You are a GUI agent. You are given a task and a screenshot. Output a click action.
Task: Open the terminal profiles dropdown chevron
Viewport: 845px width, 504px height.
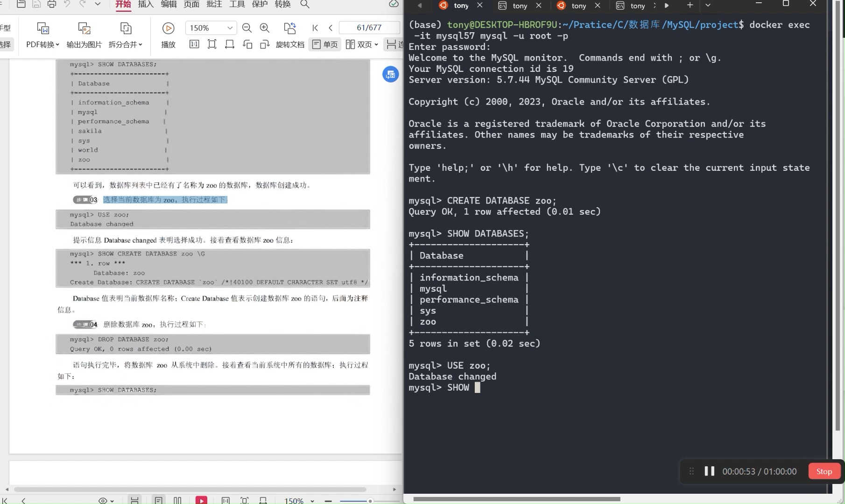708,5
